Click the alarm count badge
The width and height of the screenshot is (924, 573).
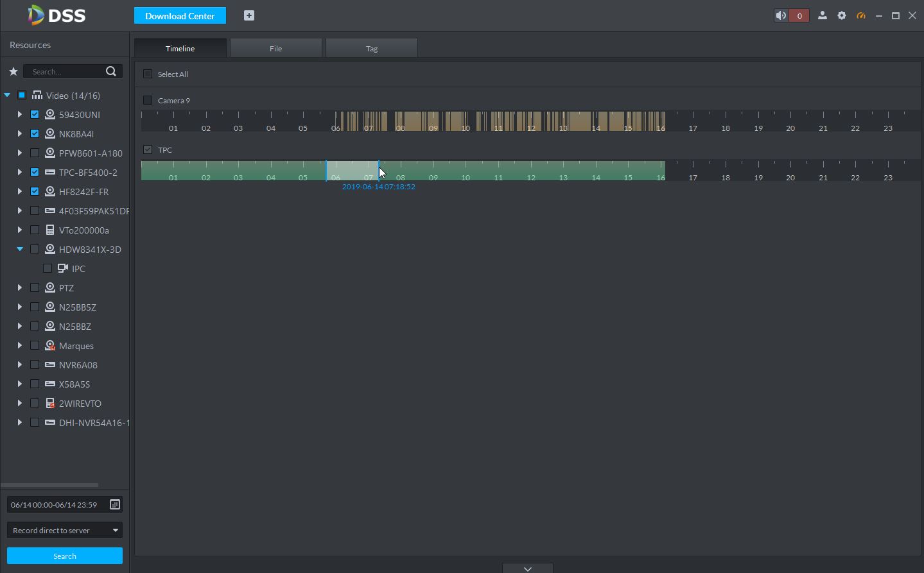(799, 15)
